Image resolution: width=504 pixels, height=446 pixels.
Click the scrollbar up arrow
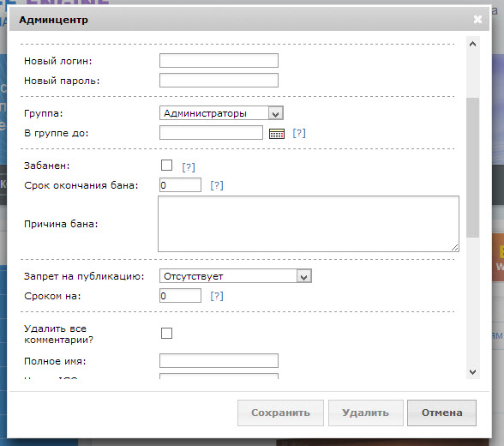point(472,44)
